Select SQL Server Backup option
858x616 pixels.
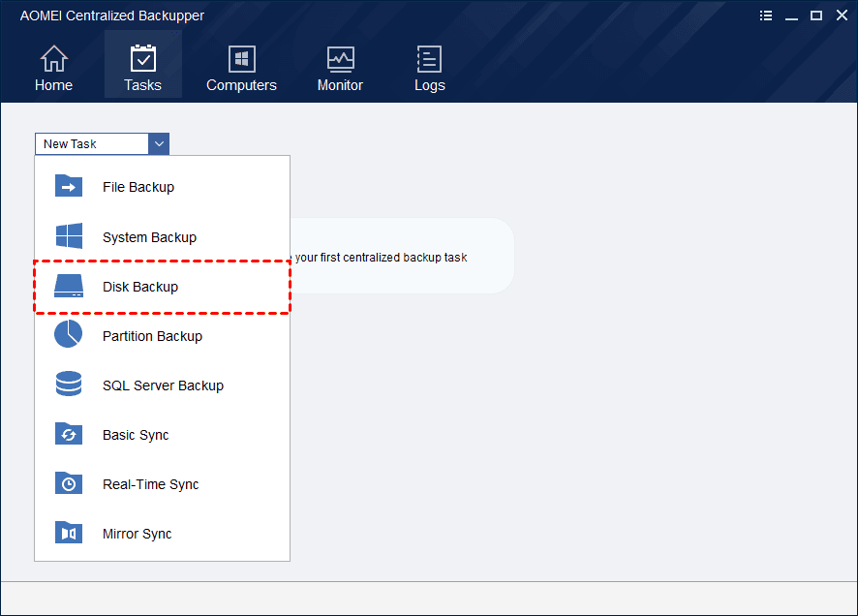162,385
